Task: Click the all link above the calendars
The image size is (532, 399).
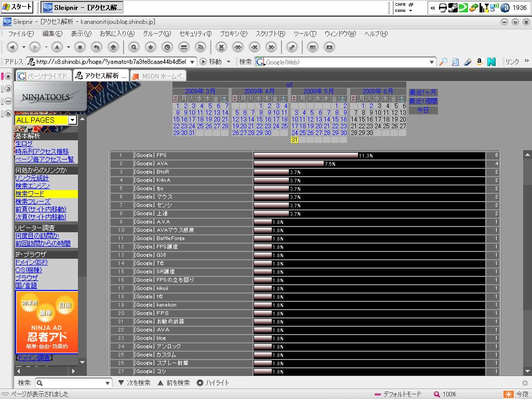Action: (289, 85)
